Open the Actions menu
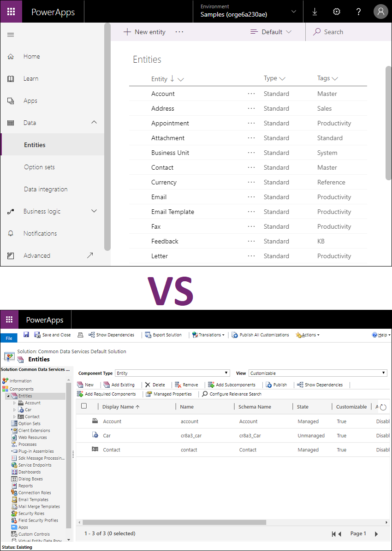Viewport: 392px width, 551px height. point(307,335)
